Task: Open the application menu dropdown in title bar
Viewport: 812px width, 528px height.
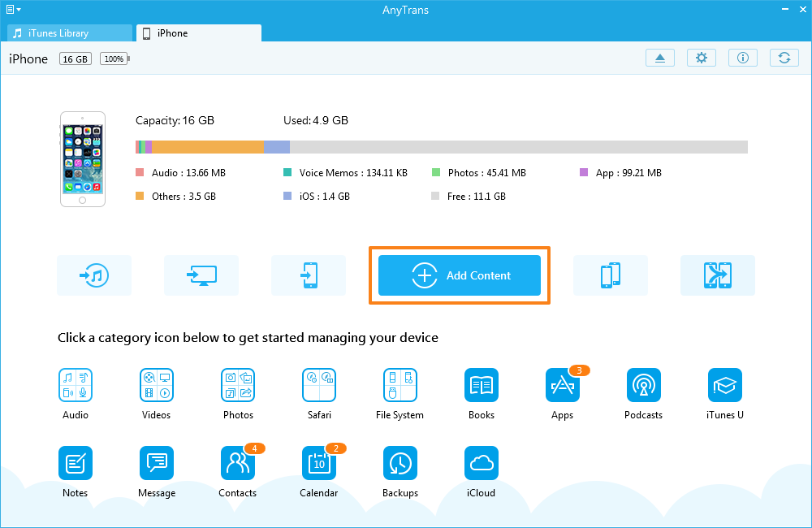Action: [x=14, y=9]
